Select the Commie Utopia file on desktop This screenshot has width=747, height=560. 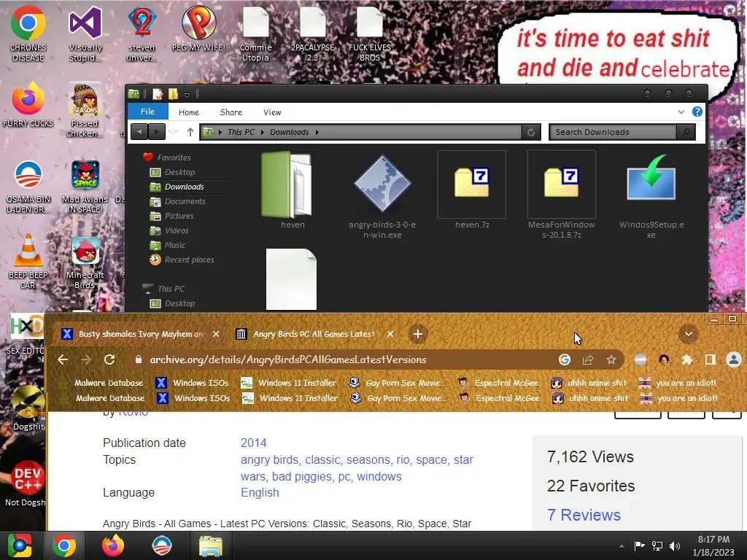point(256,34)
